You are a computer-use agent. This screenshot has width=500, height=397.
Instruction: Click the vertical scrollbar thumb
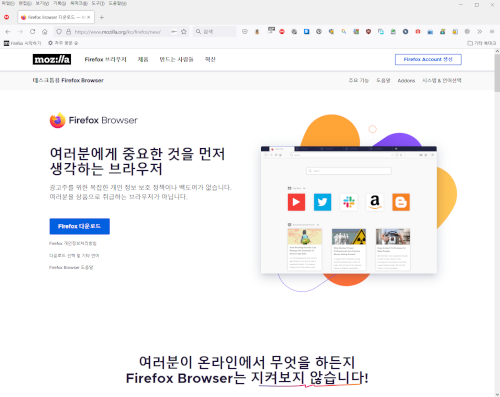pyautogui.click(x=497, y=73)
